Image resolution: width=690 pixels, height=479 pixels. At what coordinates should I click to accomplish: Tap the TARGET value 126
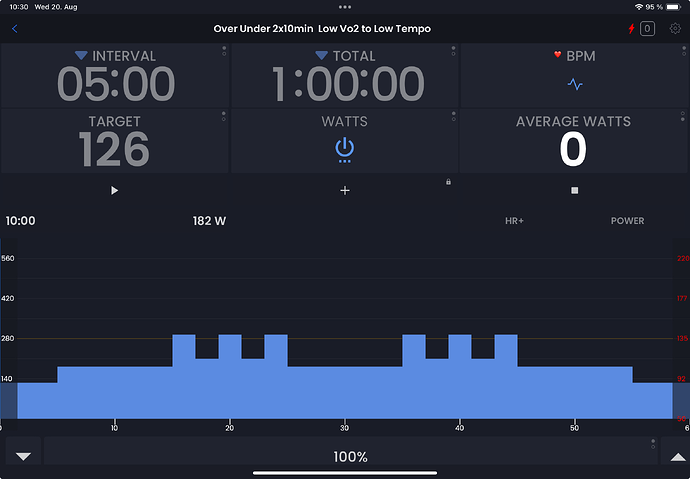coord(114,149)
